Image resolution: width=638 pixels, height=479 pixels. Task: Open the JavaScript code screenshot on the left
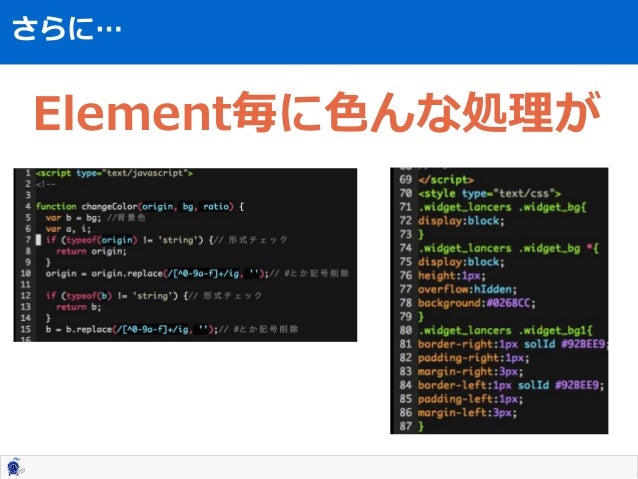(185, 255)
